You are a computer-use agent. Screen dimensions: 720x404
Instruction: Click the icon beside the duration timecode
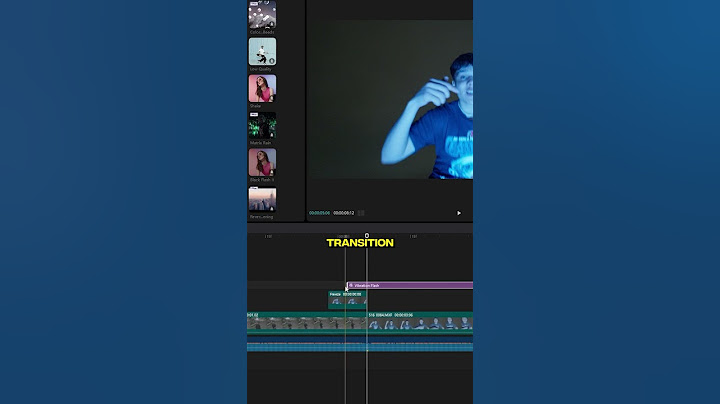(361, 213)
